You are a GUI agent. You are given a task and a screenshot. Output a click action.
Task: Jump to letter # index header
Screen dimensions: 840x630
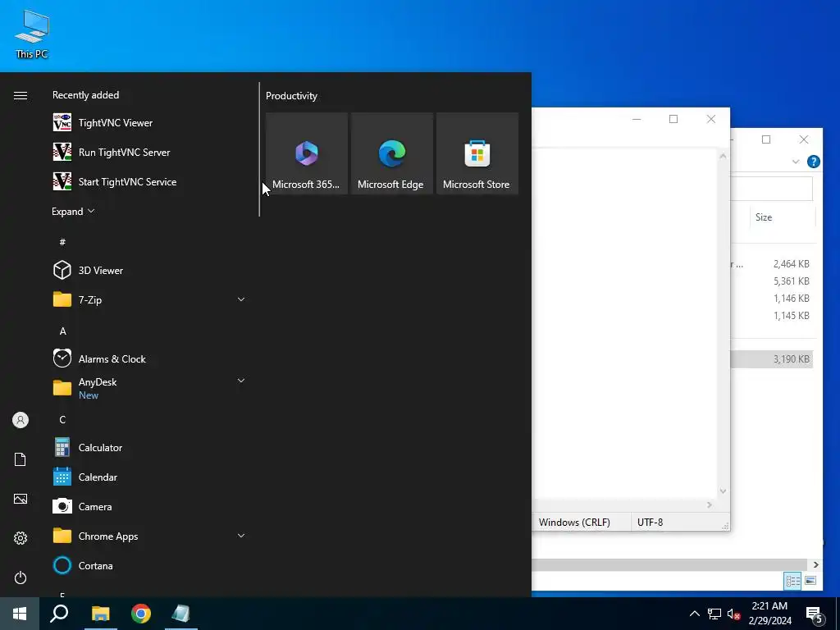point(62,242)
